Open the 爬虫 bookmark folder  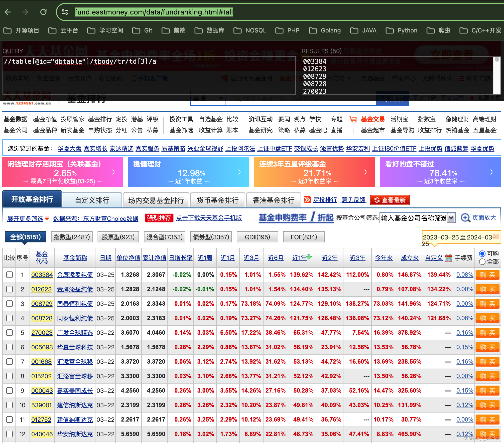click(x=438, y=30)
